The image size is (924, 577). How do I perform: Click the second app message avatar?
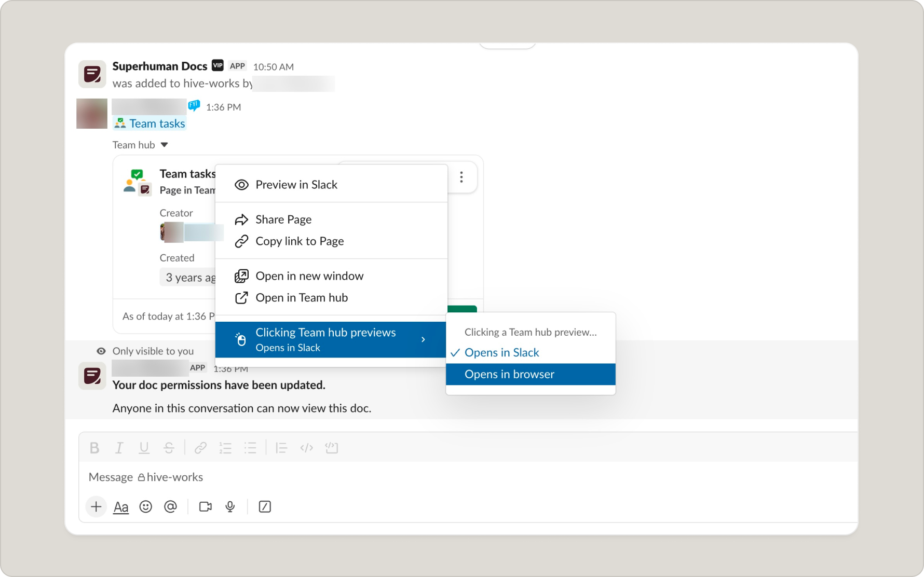[92, 376]
